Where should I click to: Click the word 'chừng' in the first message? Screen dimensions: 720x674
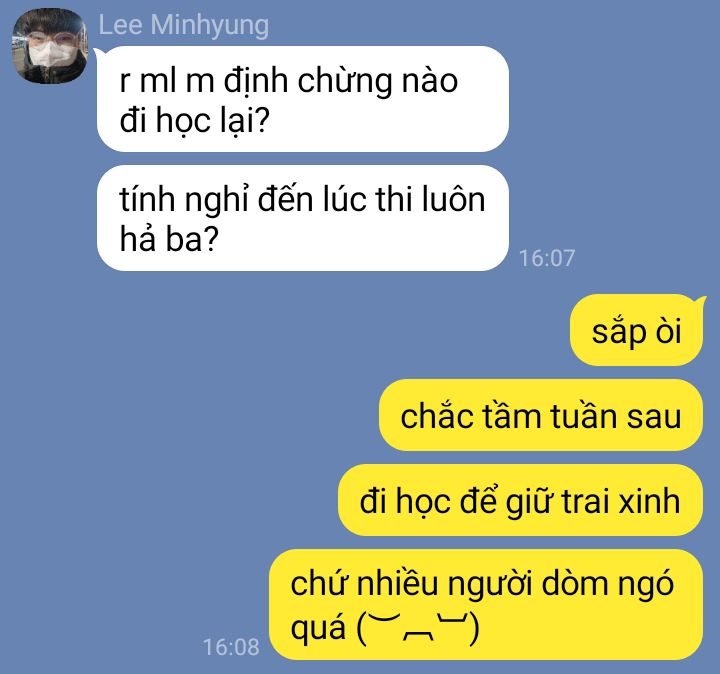coord(345,82)
